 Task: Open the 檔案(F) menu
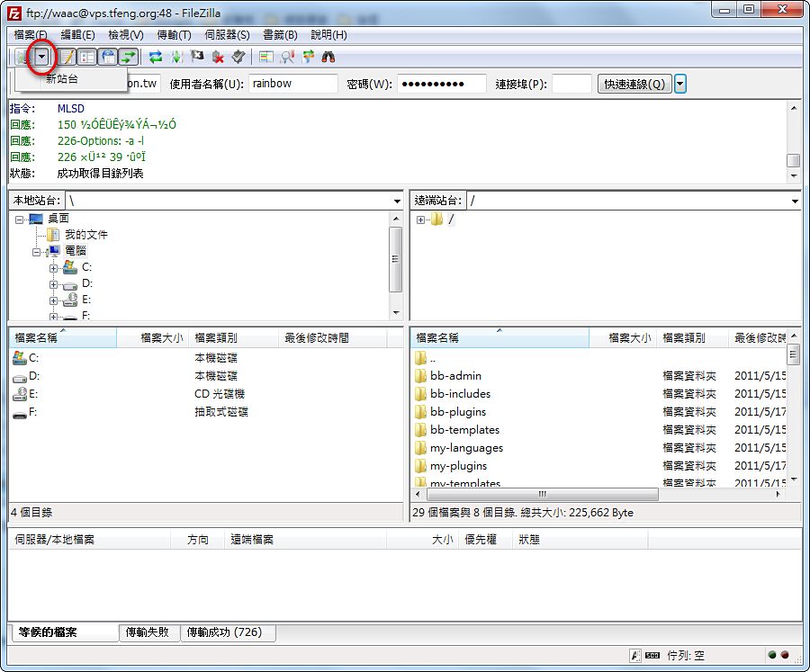(30, 34)
